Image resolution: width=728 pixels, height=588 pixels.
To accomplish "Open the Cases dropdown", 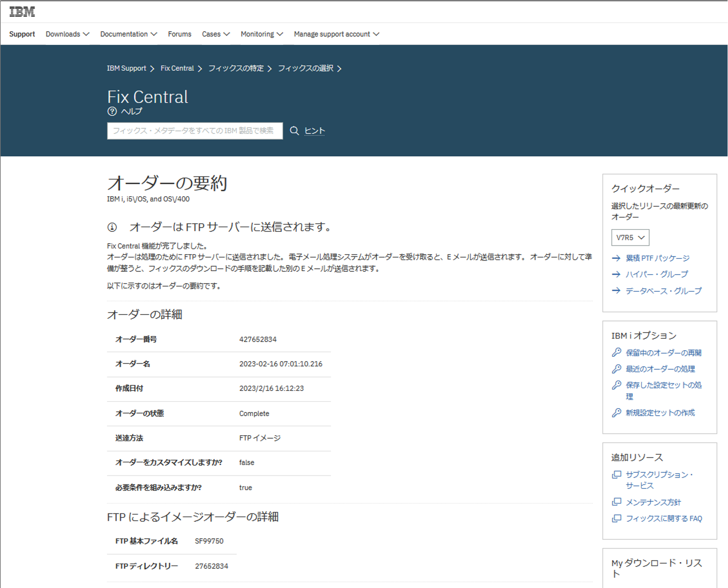I will click(x=216, y=34).
